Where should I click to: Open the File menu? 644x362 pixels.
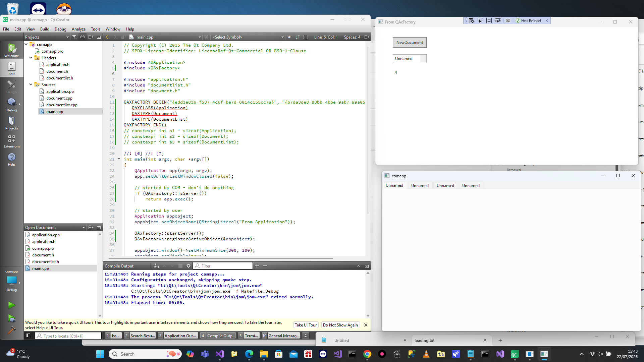6,29
